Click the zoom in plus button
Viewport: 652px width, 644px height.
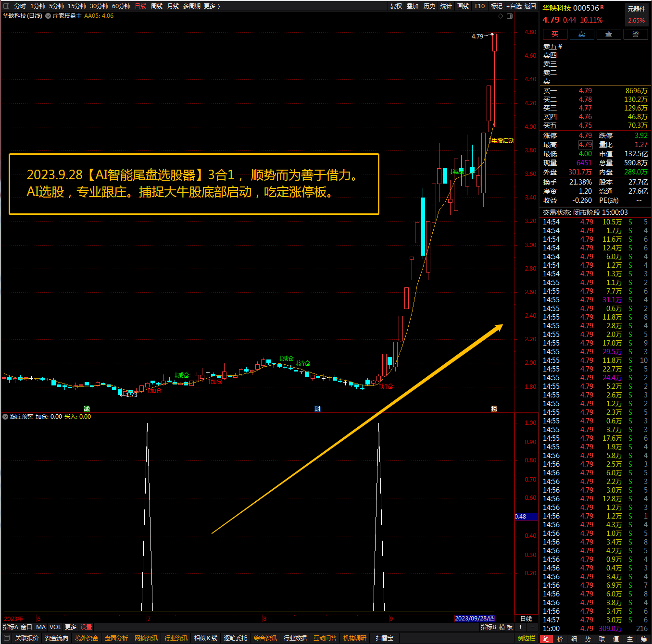[x=520, y=627]
